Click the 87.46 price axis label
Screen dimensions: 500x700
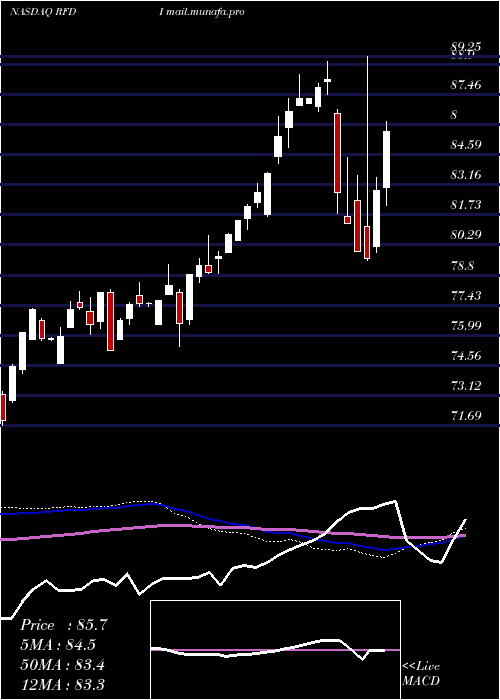pyautogui.click(x=466, y=84)
